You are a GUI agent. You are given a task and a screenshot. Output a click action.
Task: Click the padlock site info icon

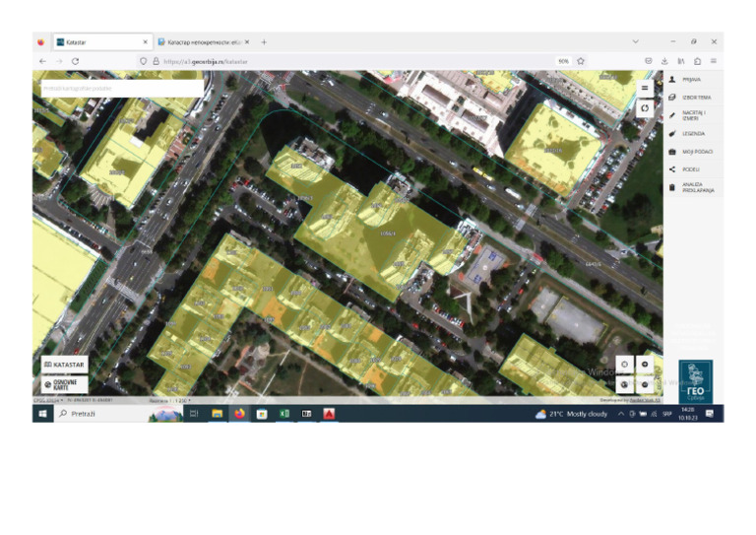tap(156, 61)
